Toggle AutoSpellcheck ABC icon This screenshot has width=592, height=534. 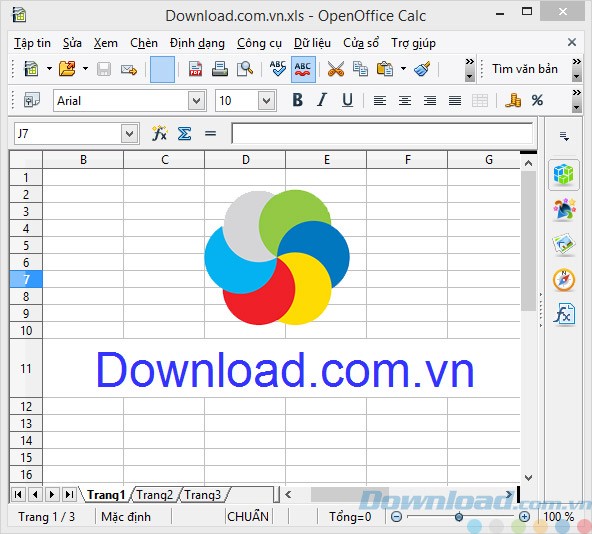303,69
